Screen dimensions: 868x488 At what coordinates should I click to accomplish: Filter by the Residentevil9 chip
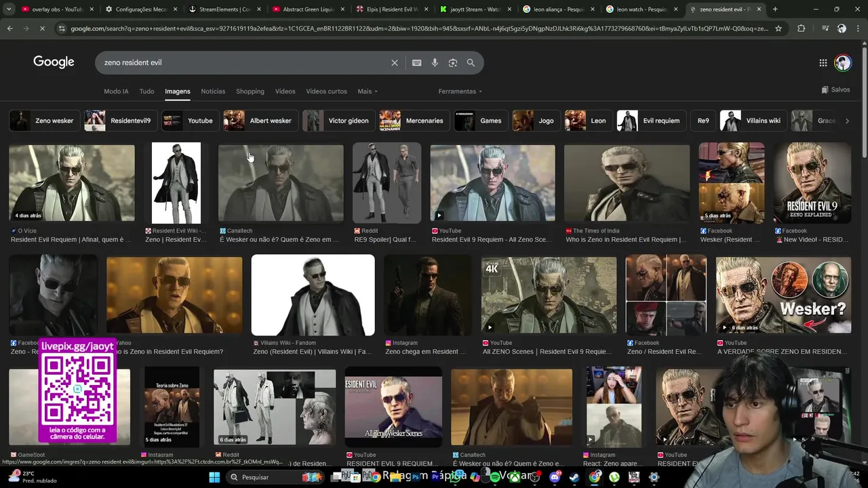tap(121, 121)
